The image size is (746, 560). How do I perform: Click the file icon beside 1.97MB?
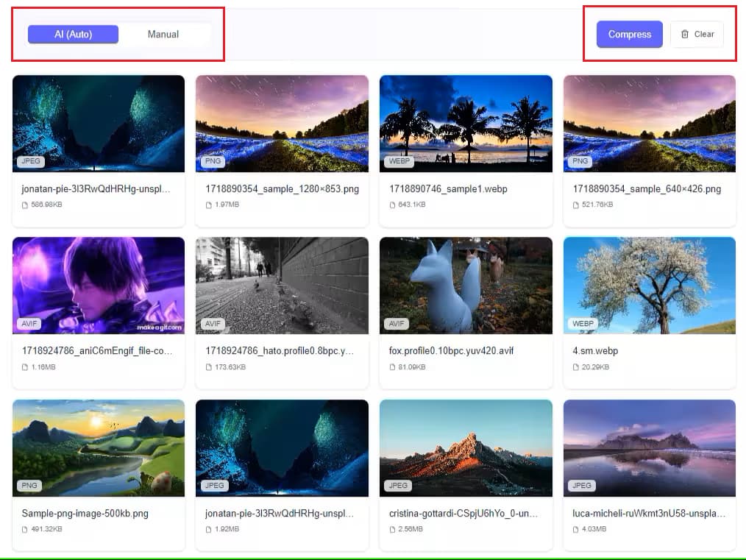[208, 205]
